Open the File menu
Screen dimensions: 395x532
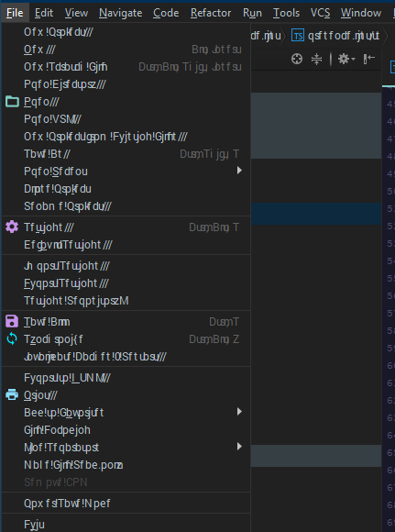click(x=15, y=13)
